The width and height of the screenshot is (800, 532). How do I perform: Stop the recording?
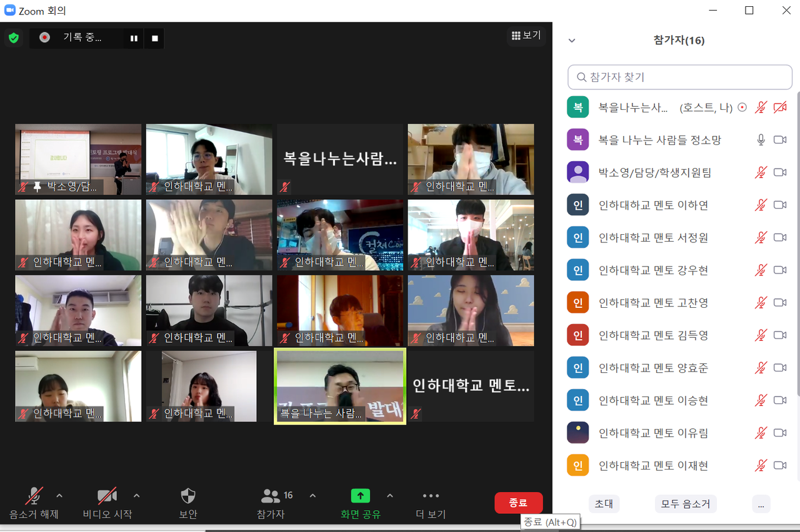pyautogui.click(x=155, y=38)
